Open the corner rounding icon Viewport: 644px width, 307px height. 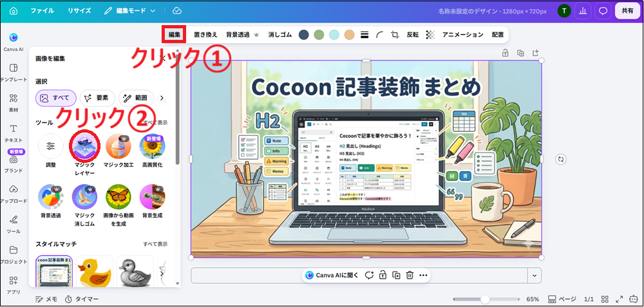379,35
